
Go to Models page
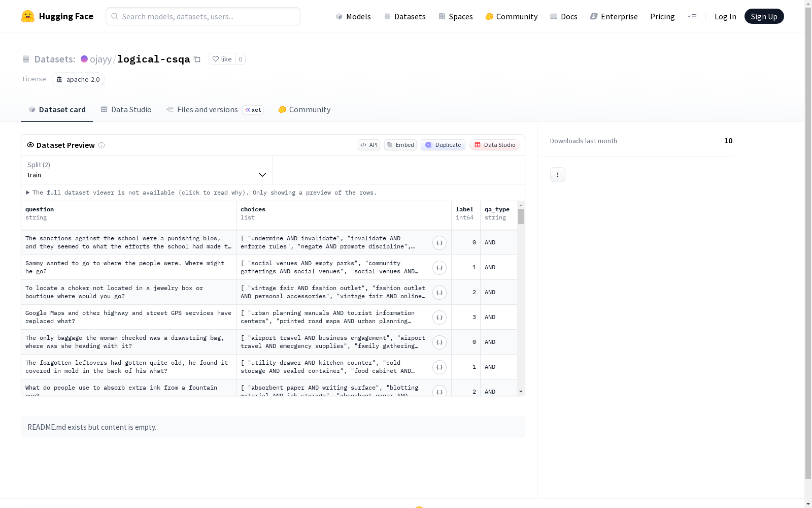pyautogui.click(x=353, y=16)
